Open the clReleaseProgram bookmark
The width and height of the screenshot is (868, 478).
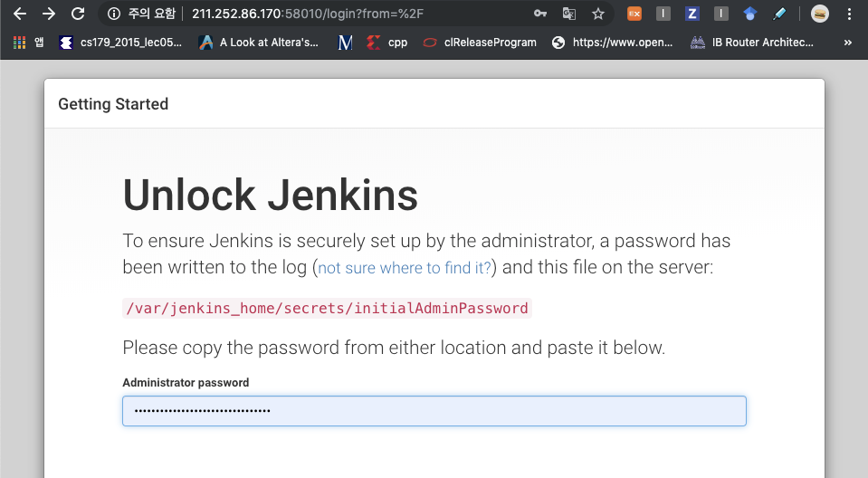pos(480,42)
